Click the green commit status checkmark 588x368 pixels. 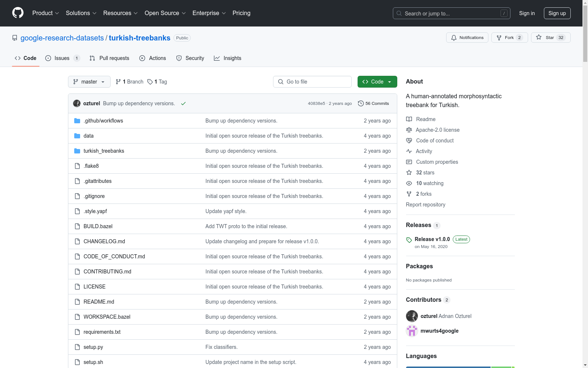[x=183, y=103]
